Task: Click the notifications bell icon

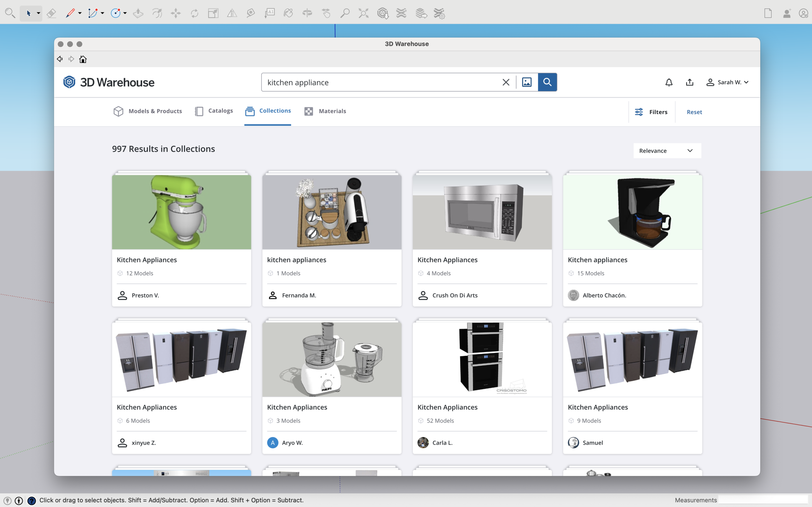Action: click(x=669, y=82)
